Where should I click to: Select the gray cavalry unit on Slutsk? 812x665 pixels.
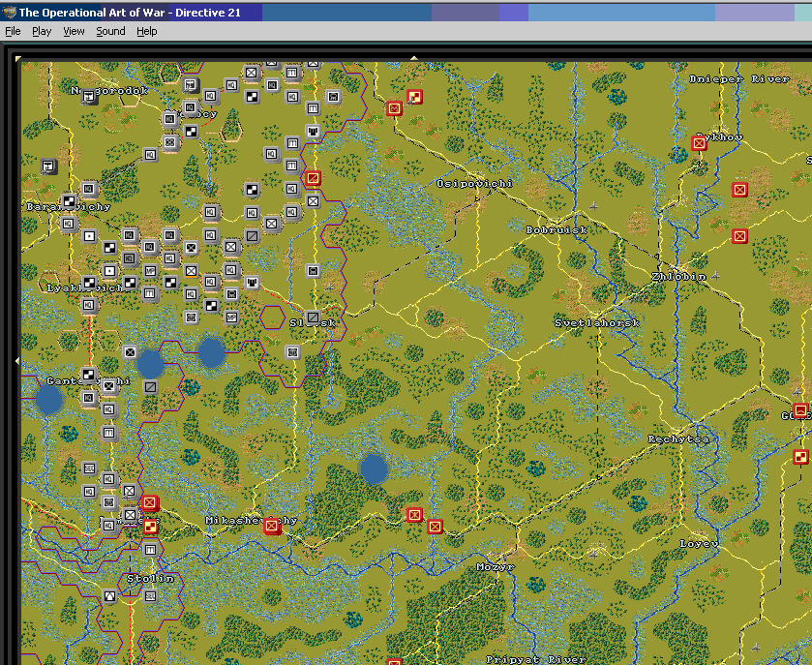pos(313,317)
